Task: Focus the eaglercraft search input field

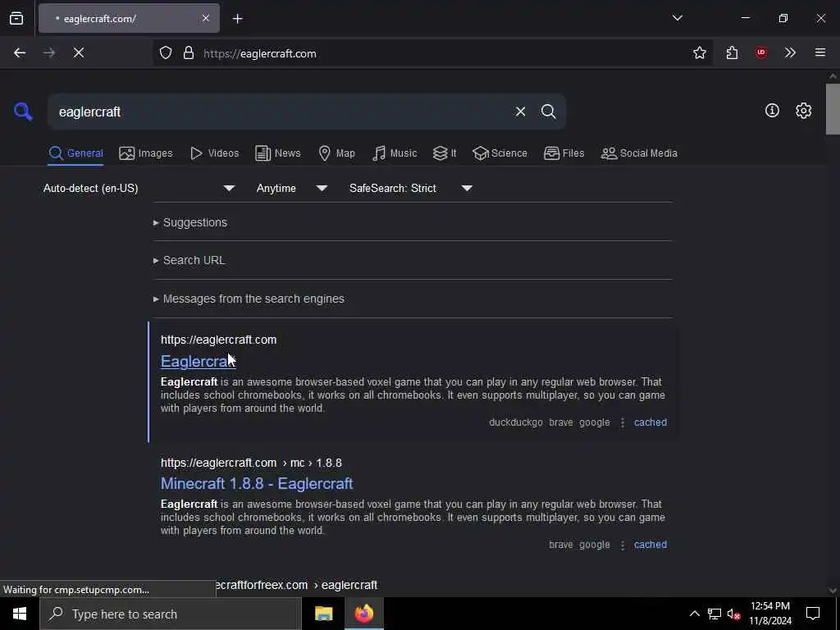Action: 279,112
